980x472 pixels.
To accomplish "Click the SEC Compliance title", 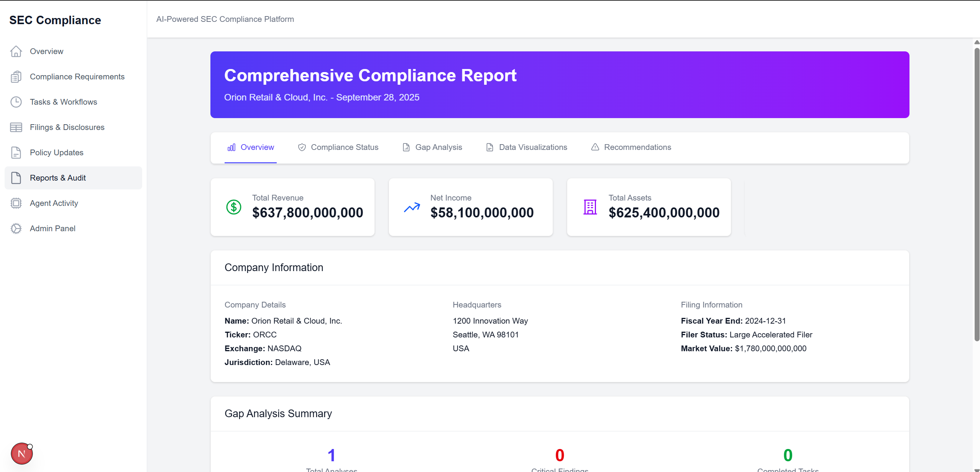I will (x=55, y=20).
